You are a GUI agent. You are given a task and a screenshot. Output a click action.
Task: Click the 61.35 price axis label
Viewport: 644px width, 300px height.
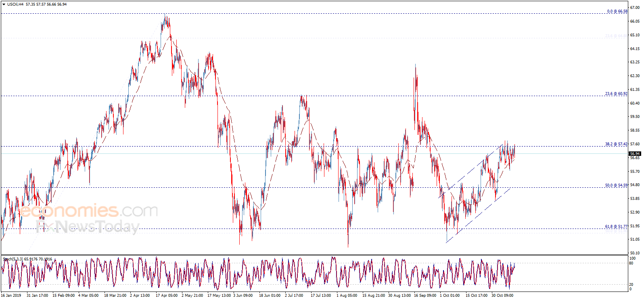coord(635,90)
